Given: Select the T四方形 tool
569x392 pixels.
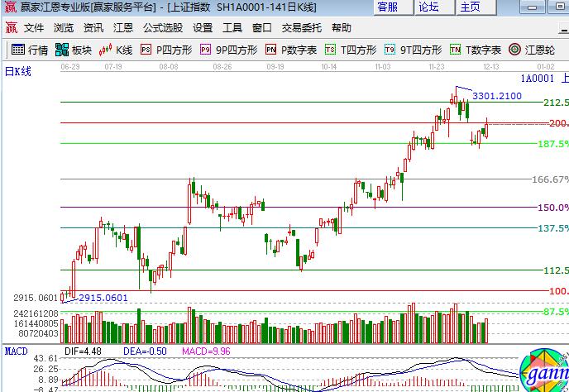Looking at the screenshot, I should [x=351, y=50].
